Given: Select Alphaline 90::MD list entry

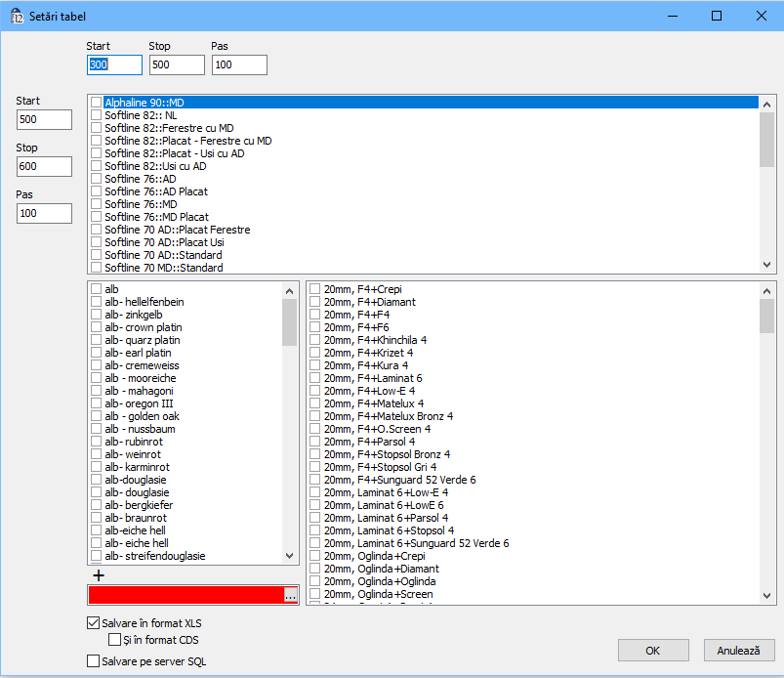Looking at the screenshot, I should tap(144, 103).
